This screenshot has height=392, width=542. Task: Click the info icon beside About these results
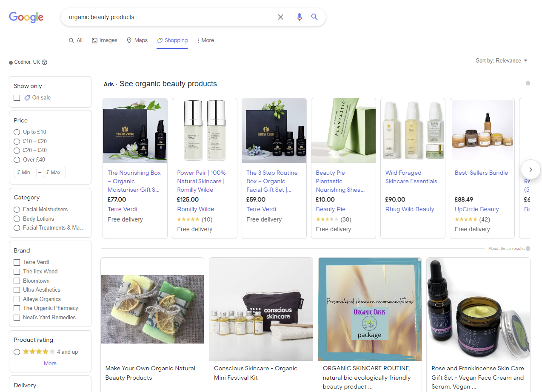528,248
